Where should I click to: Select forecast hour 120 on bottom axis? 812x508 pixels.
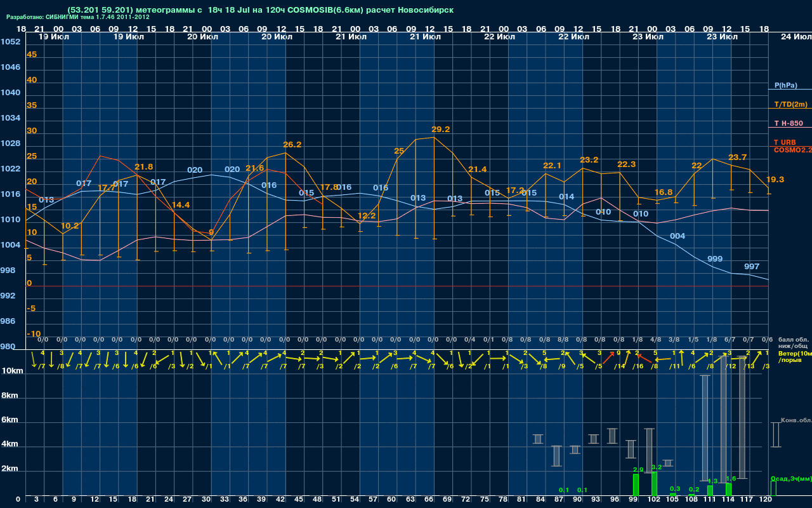coord(766,500)
